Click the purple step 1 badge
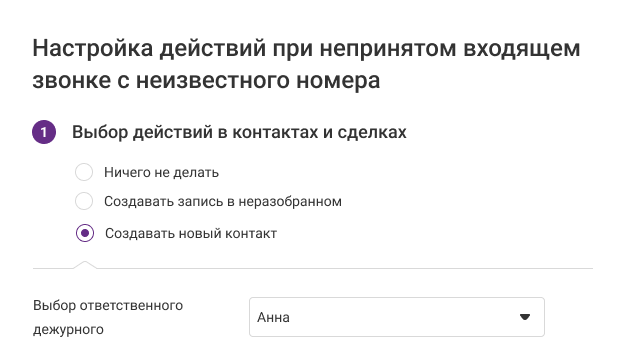Viewport: 624px width, 362px height. 44,132
